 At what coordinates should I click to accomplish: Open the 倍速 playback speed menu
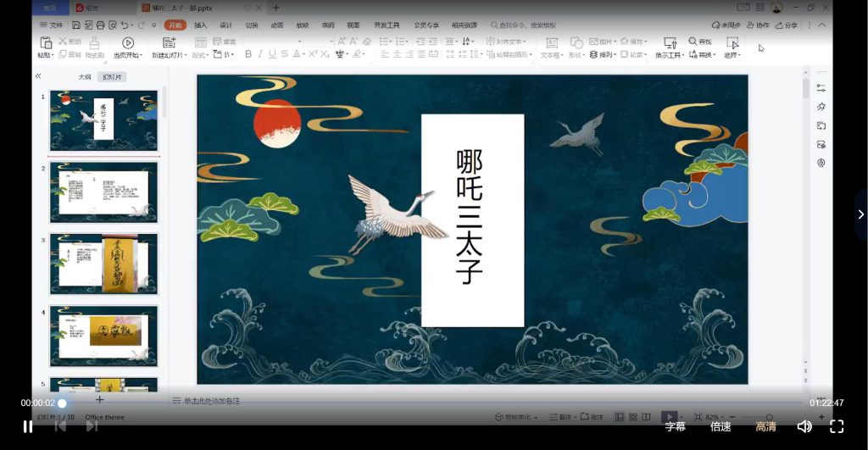click(721, 426)
